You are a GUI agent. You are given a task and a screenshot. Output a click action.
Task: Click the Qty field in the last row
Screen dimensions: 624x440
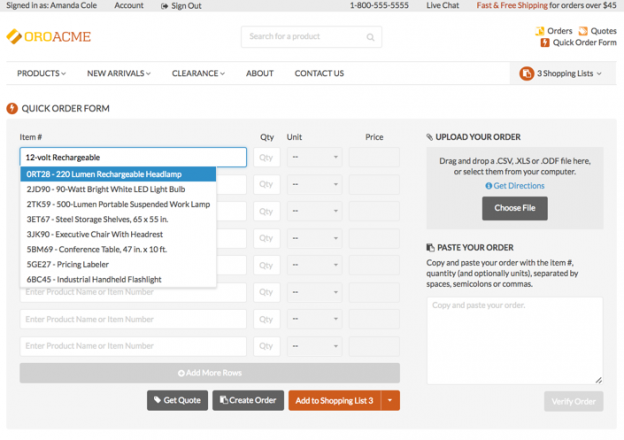266,346
